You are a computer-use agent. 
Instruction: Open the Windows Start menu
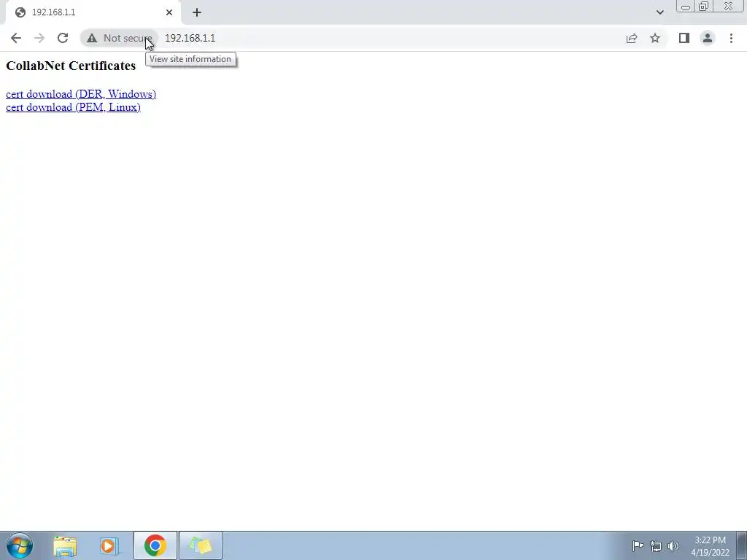(20, 545)
